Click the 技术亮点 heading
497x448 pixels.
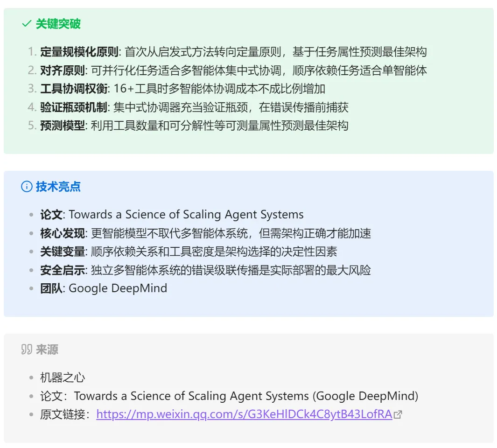click(58, 186)
